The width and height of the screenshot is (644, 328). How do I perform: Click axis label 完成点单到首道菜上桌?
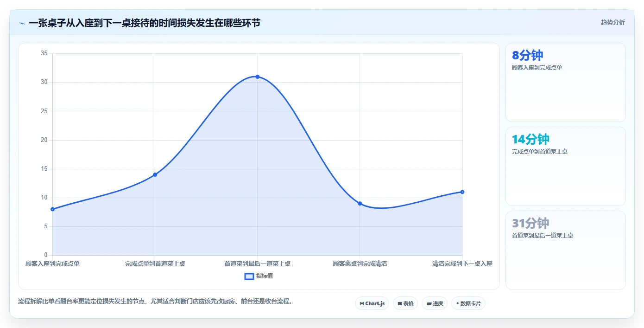point(155,264)
